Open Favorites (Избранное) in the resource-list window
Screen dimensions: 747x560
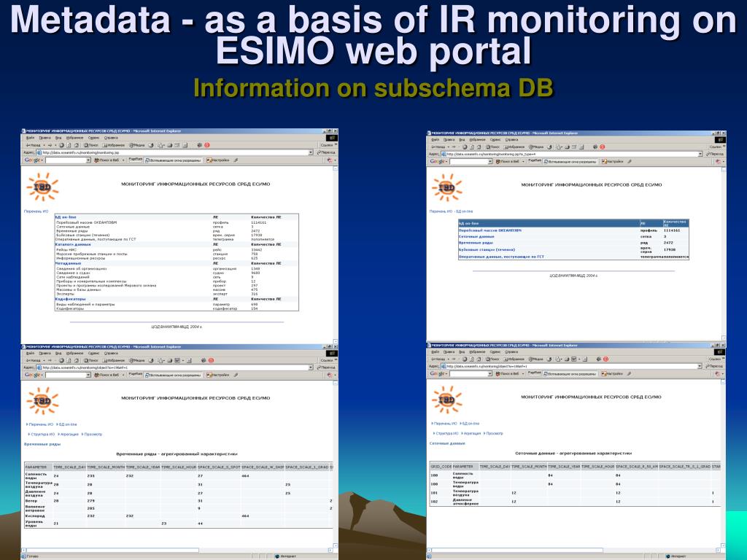click(113, 145)
